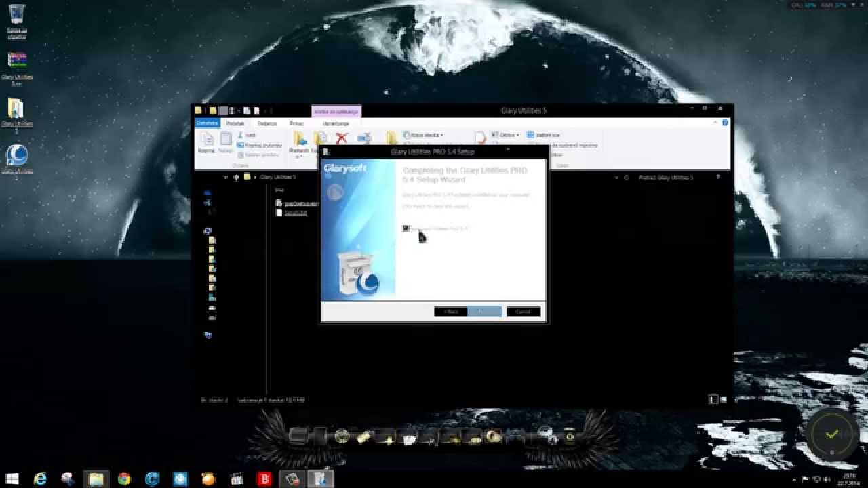Click the Windows Start button
The image size is (868, 488).
click(x=13, y=479)
